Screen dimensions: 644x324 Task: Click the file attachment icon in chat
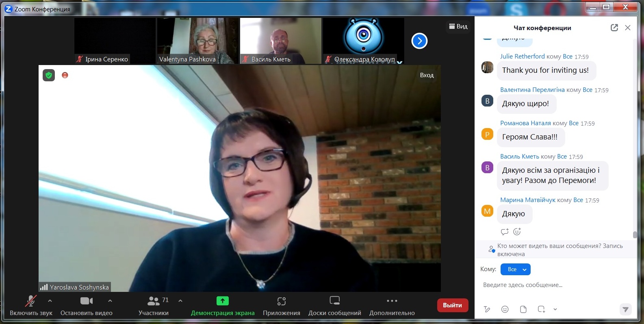tap(523, 309)
